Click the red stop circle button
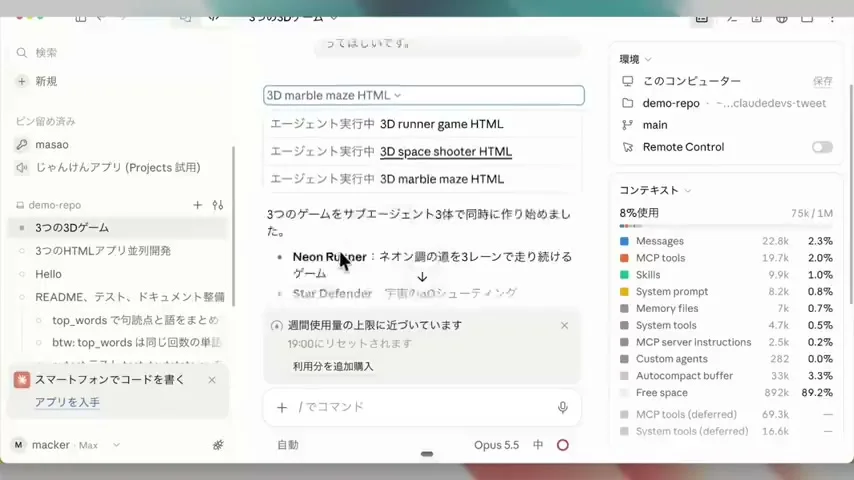Screen dimensions: 854x480 click(x=563, y=445)
